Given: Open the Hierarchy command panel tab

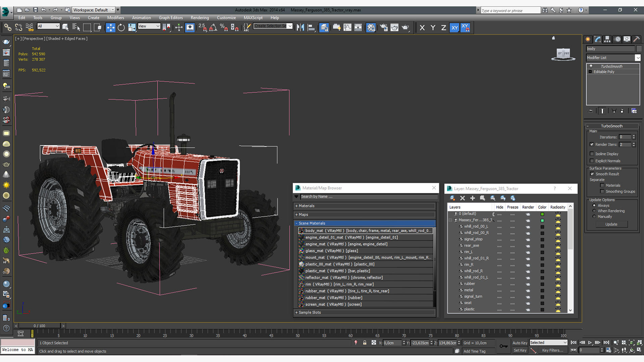Looking at the screenshot, I should tap(607, 39).
